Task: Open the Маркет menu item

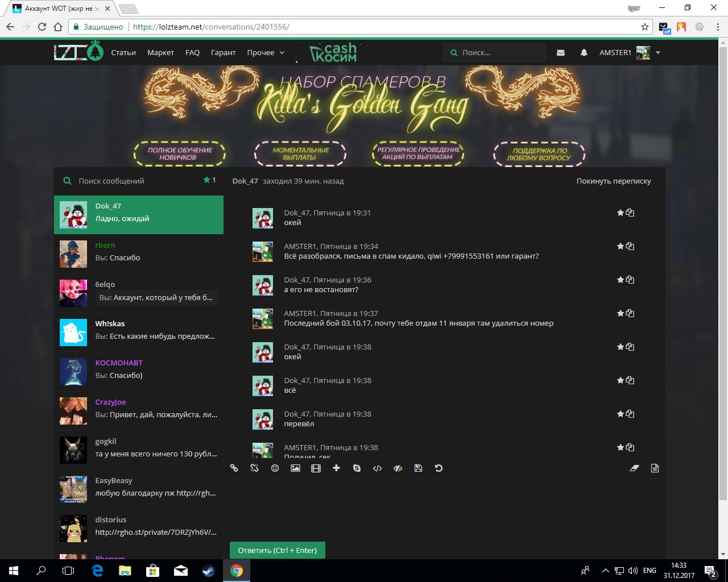Action: [160, 53]
